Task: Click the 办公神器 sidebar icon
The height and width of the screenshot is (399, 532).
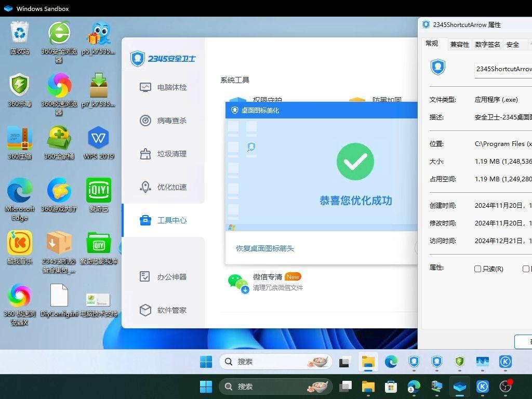Action: pos(145,277)
